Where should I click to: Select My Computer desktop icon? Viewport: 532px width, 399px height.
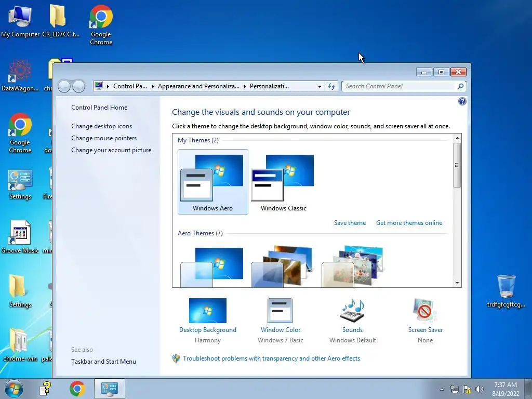(20, 21)
